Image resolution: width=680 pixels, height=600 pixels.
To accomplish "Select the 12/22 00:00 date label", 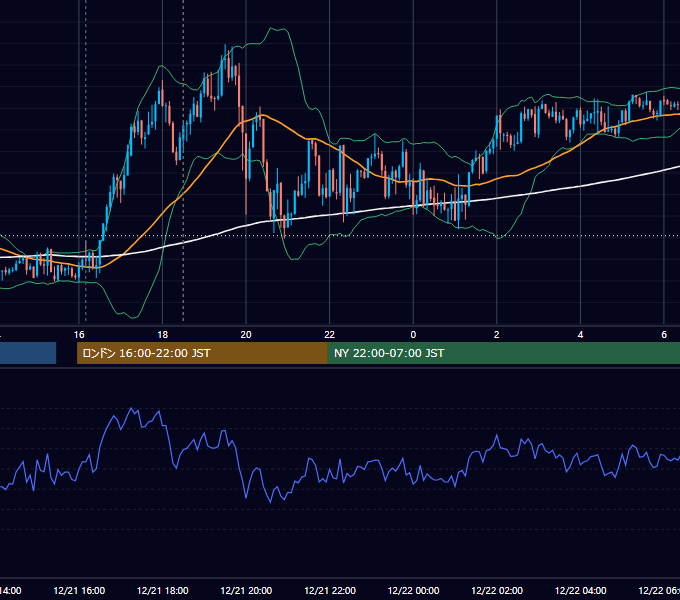I will (413, 590).
